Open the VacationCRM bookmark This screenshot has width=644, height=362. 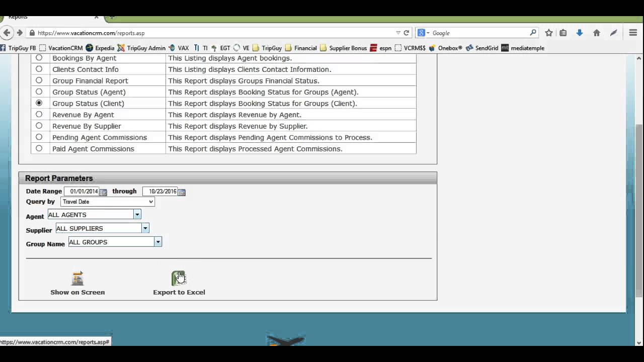pos(61,48)
